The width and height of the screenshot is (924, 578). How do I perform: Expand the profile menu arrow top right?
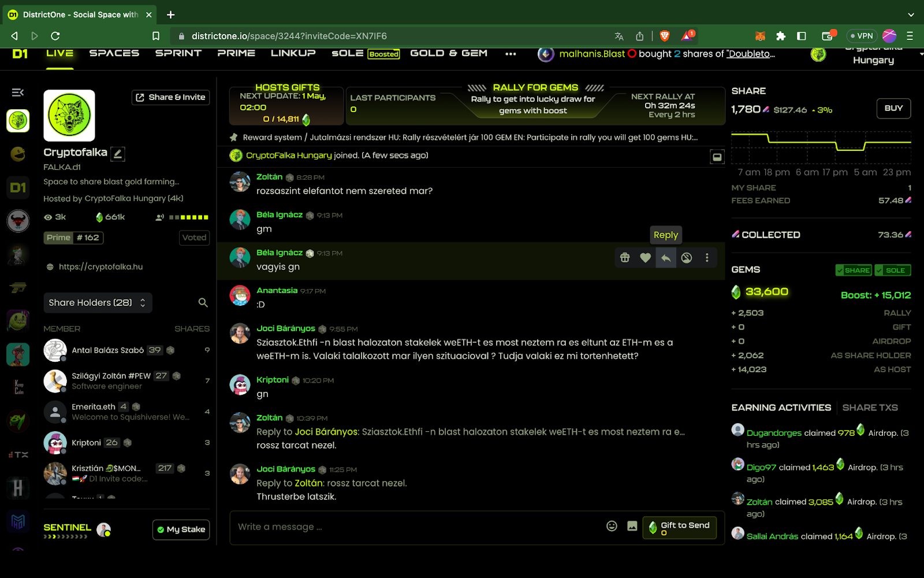[x=921, y=54]
